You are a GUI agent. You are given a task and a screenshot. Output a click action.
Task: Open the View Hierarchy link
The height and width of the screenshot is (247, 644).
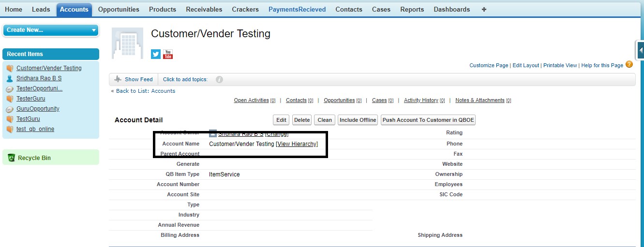(x=297, y=144)
